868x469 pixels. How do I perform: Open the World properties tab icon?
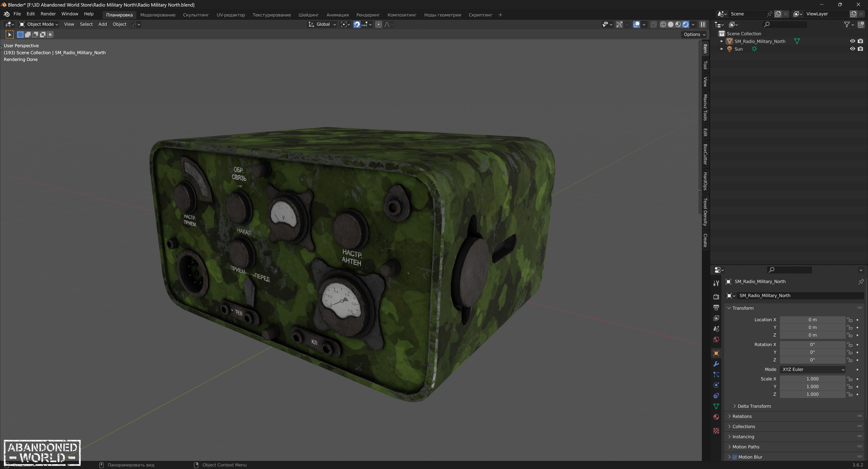click(716, 339)
